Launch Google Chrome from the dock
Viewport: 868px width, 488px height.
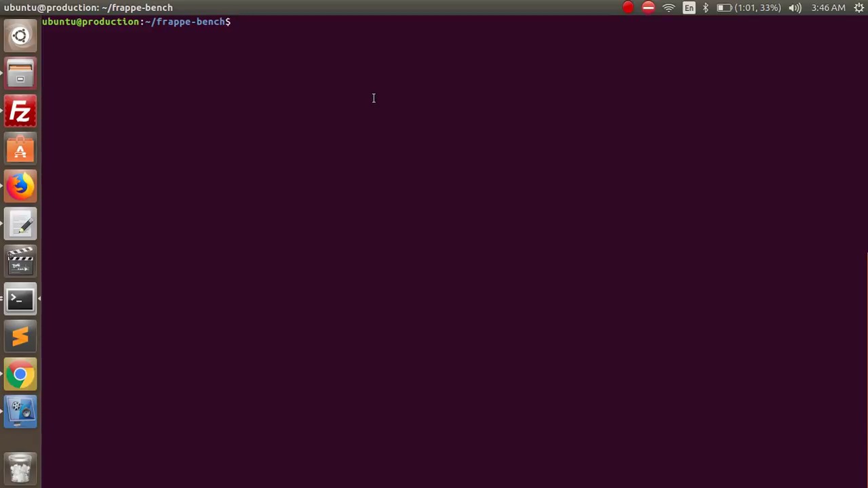point(20,374)
